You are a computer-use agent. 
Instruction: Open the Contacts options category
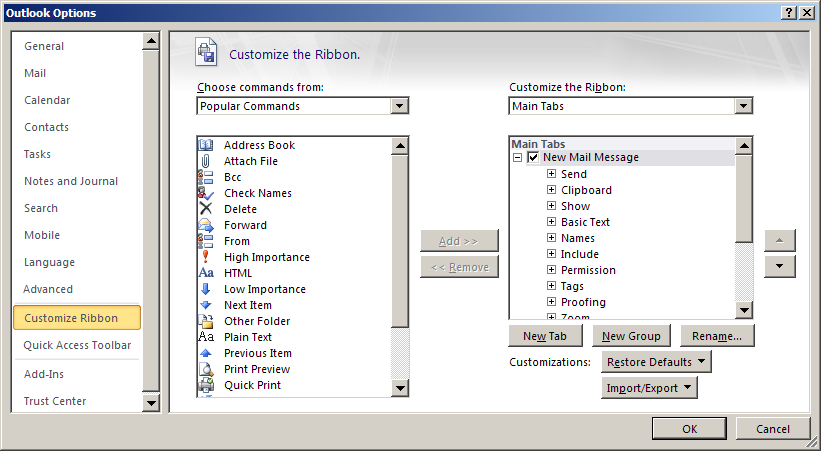pyautogui.click(x=47, y=127)
